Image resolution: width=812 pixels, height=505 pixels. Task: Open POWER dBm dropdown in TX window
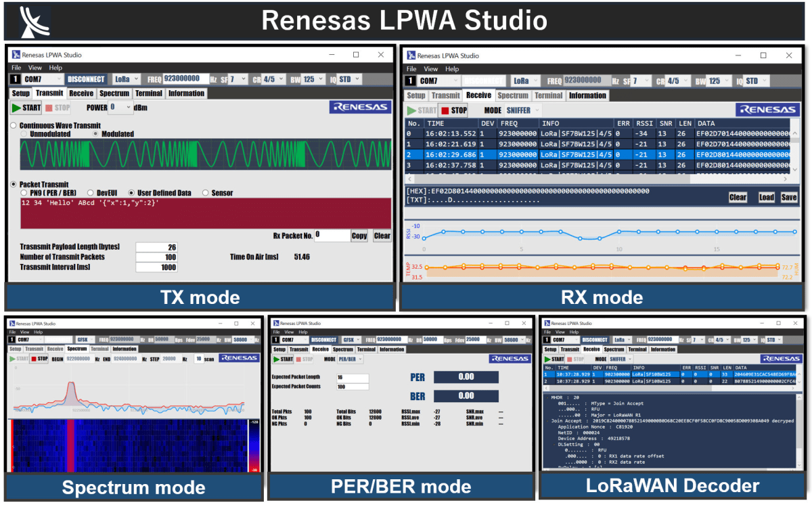(119, 107)
